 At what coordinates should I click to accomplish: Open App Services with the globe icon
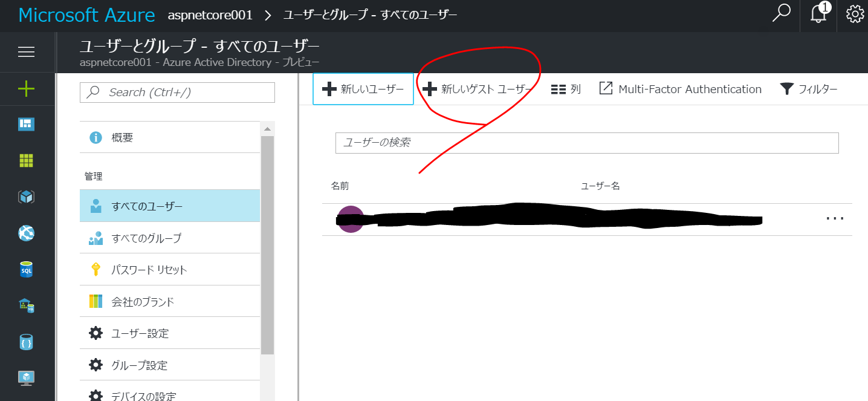click(27, 233)
